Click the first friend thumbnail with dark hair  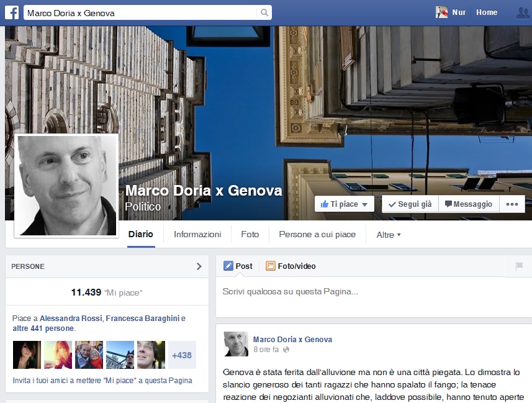pos(27,355)
